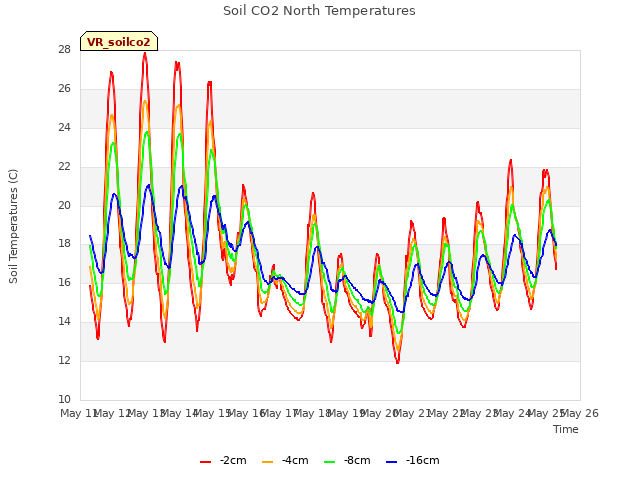640x480 pixels.
Task: Click the VR_soilco2 annotation label
Action: [119, 42]
